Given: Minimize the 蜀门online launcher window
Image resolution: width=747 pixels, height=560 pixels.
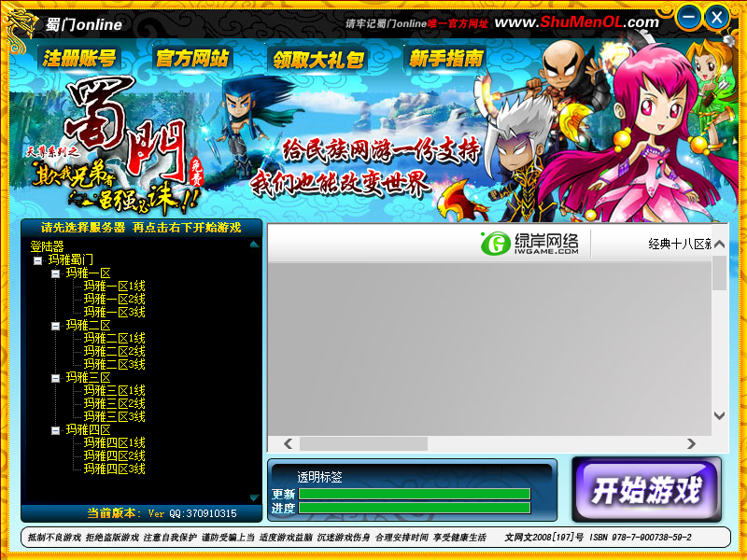Looking at the screenshot, I should 688,18.
